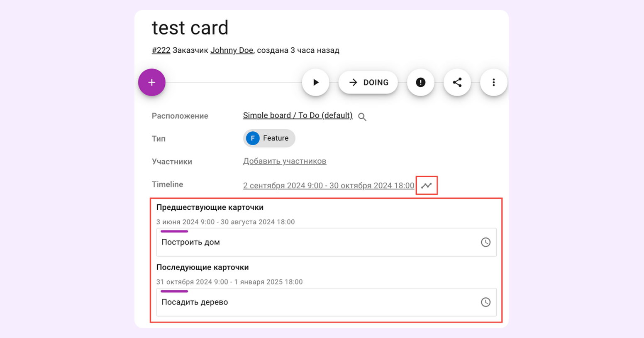Open the Построить дом card

click(327, 242)
